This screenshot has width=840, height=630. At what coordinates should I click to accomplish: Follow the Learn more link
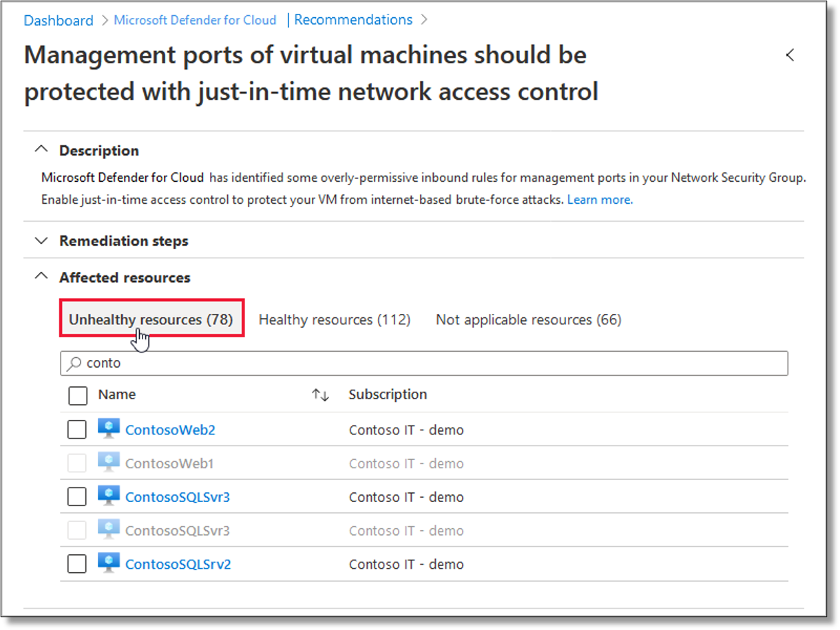(x=600, y=200)
